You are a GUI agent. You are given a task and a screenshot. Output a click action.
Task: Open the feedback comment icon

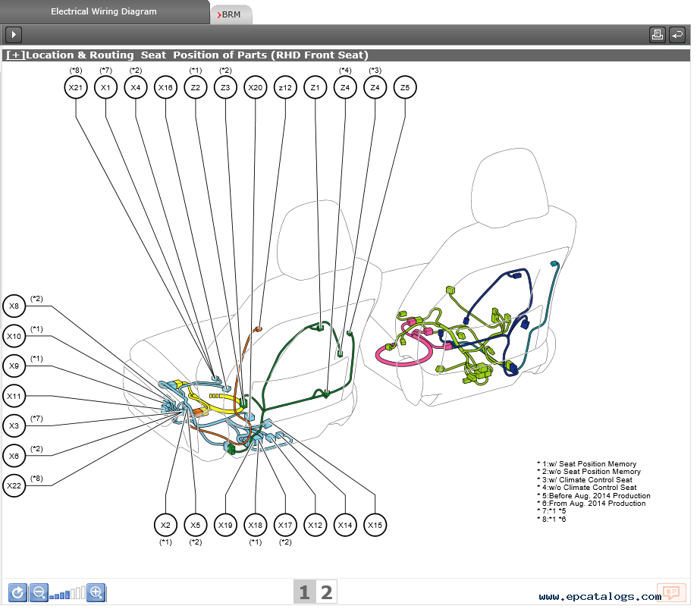671,593
